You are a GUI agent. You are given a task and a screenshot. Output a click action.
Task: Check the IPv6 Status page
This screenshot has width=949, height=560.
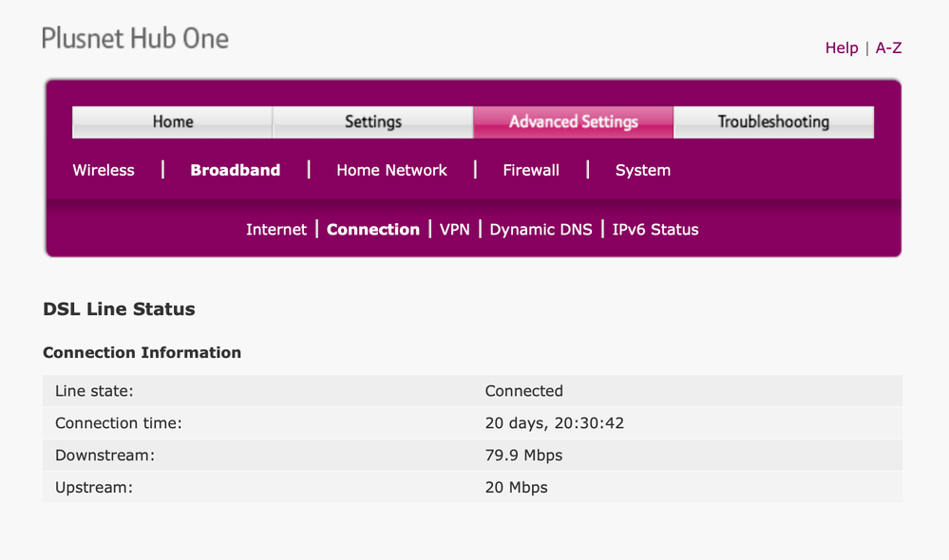click(x=655, y=229)
